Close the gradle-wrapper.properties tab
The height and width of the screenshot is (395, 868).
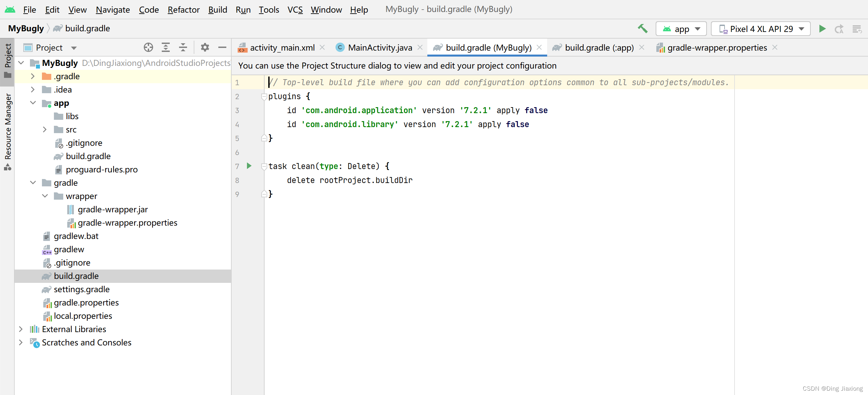(x=775, y=48)
